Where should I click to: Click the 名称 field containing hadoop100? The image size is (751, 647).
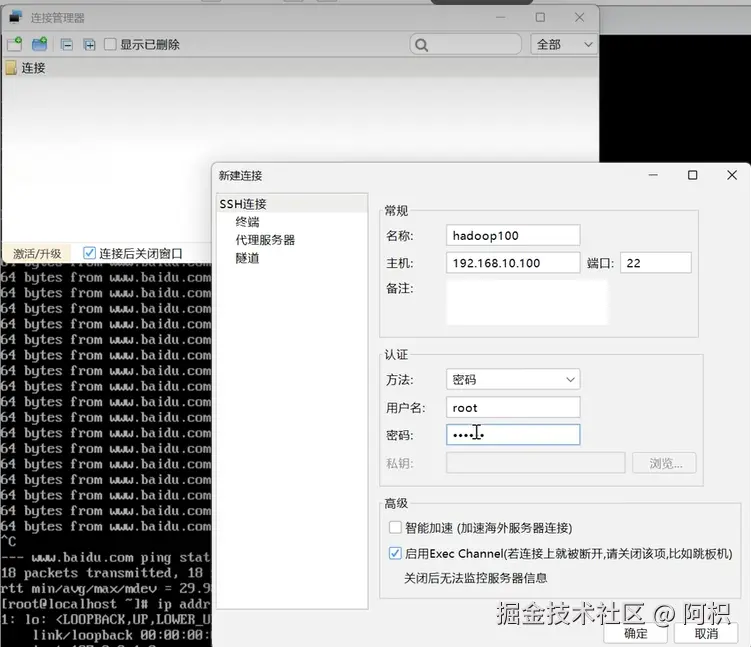[513, 235]
